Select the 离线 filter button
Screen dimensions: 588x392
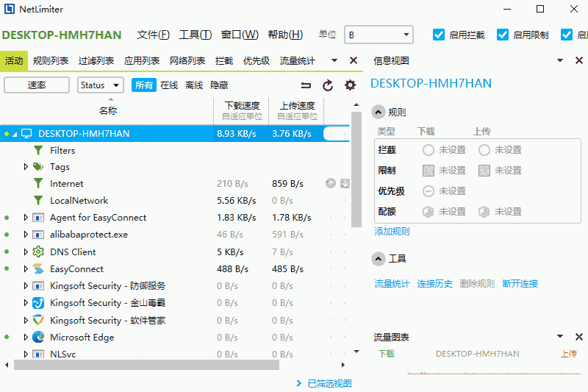tap(194, 85)
